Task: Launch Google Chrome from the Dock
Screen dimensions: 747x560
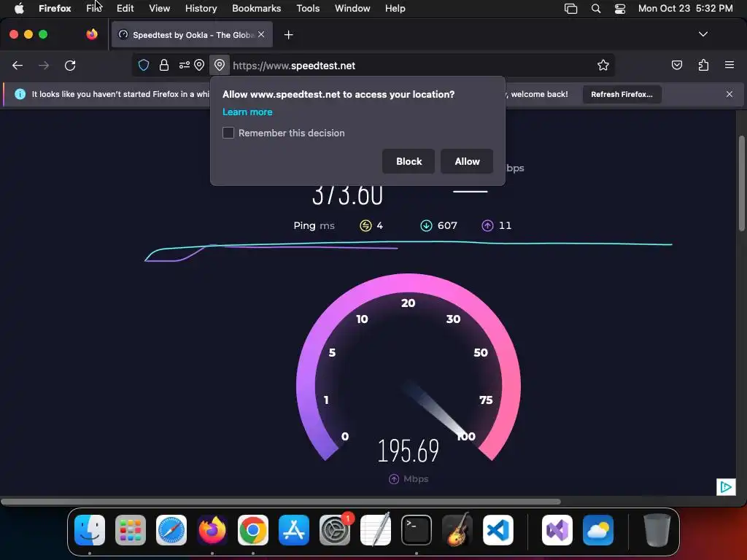Action: (253, 530)
